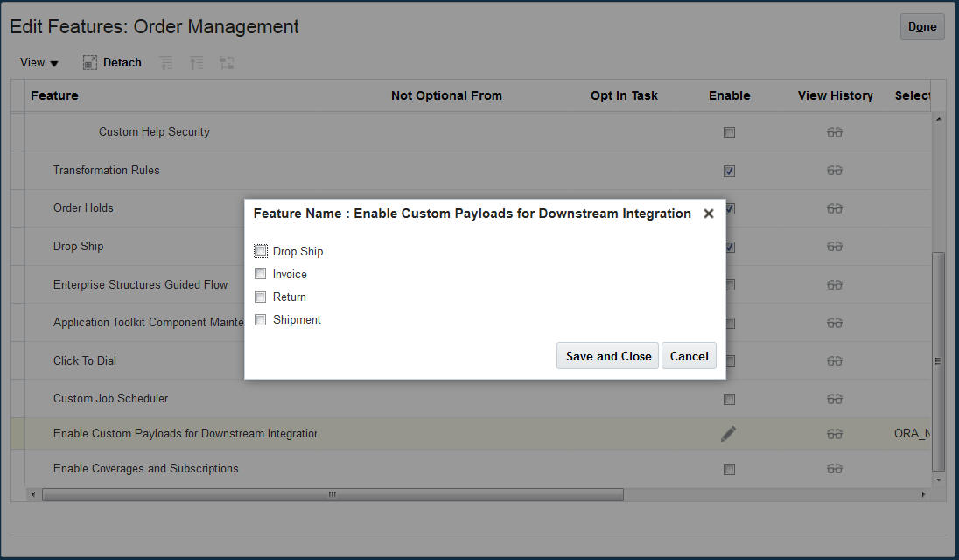Toggle Enable checkbox for Custom Help Security
This screenshot has height=560, width=959.
point(729,133)
